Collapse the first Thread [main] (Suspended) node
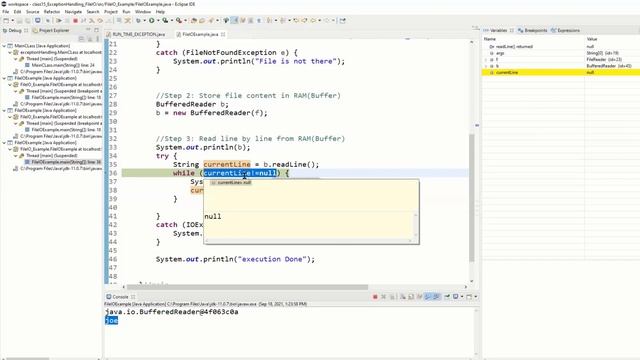640x360 pixels. 16,59
